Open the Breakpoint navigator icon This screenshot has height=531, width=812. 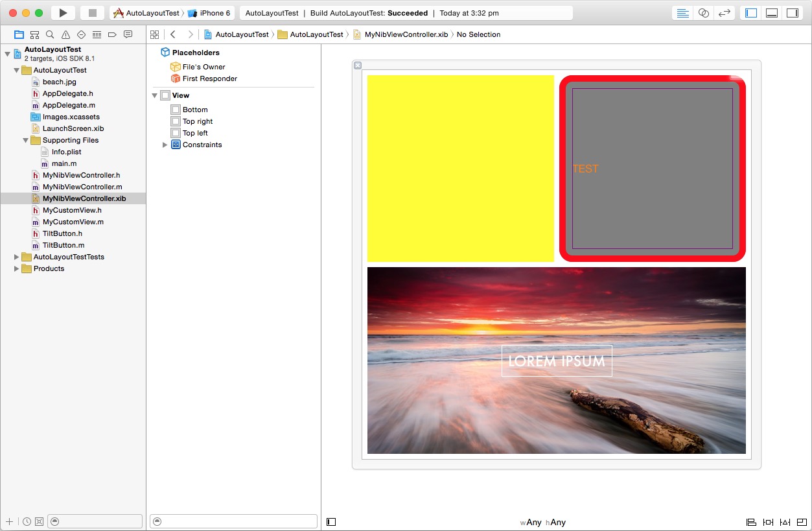(x=112, y=34)
